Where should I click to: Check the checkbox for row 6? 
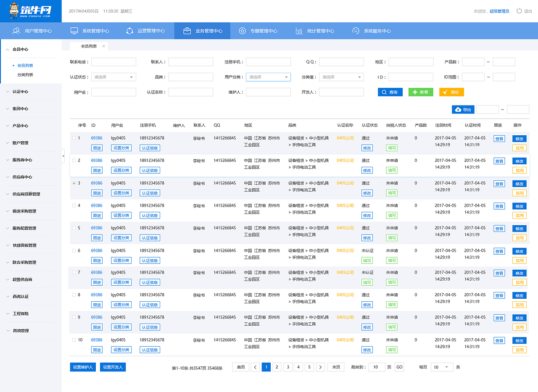click(x=74, y=250)
